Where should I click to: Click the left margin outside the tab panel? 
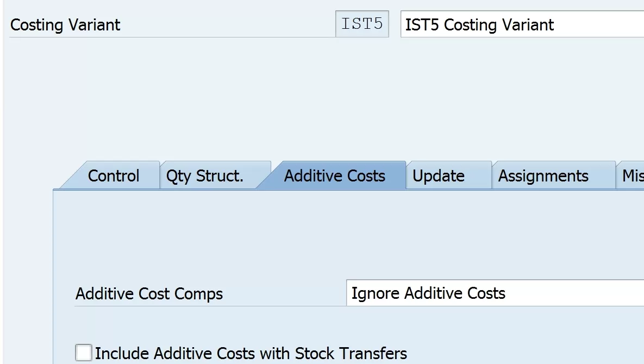[x=27, y=272]
